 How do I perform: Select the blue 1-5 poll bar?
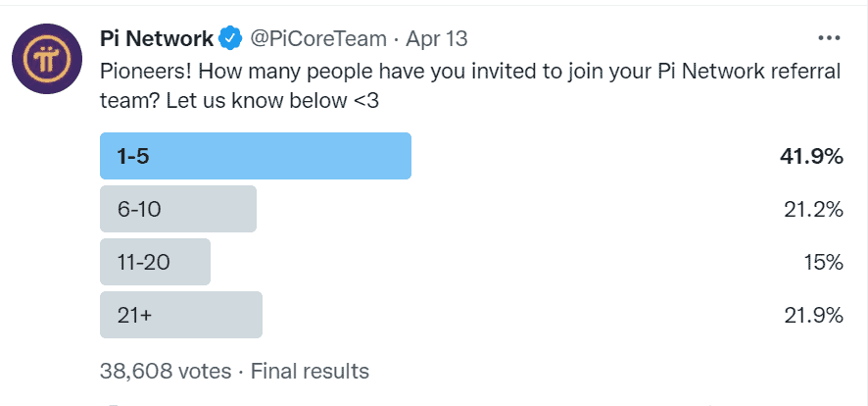point(255,156)
